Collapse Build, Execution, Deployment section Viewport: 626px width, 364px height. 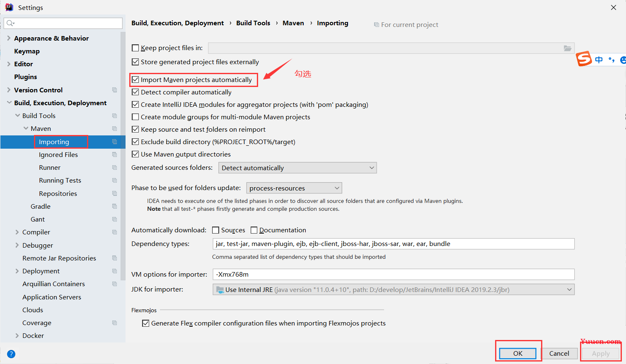(9, 103)
